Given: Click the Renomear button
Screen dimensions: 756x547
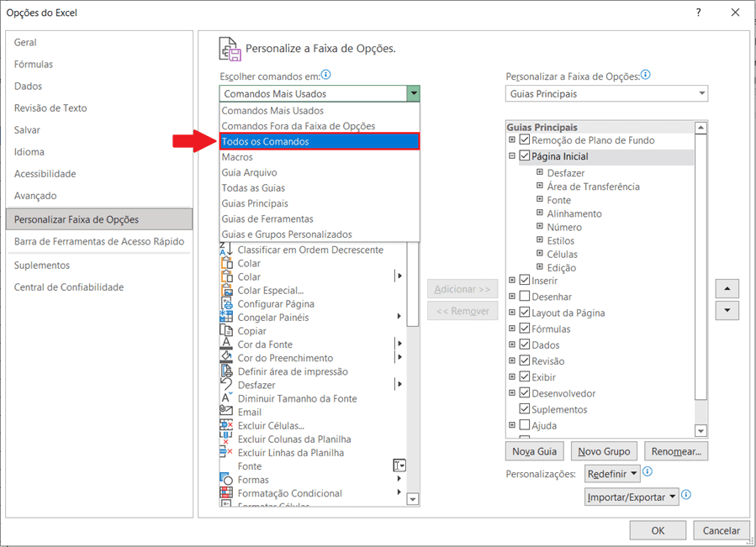Looking at the screenshot, I should (676, 451).
